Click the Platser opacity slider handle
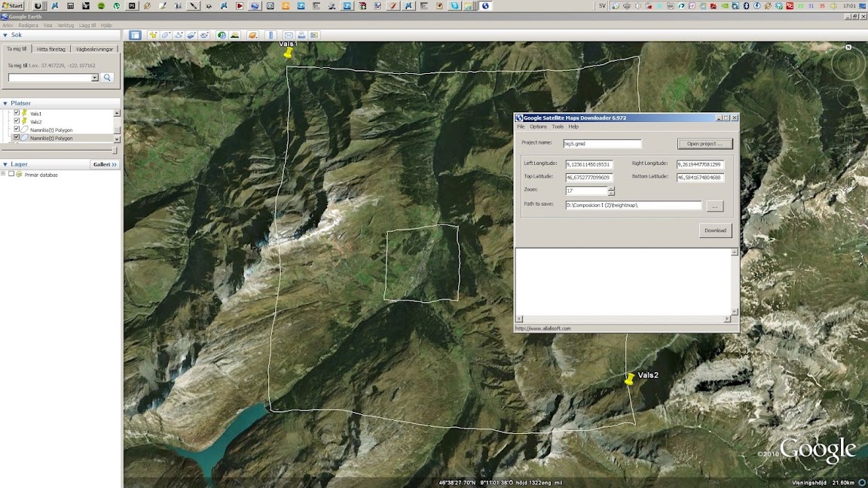This screenshot has height=488, width=868. (115, 151)
